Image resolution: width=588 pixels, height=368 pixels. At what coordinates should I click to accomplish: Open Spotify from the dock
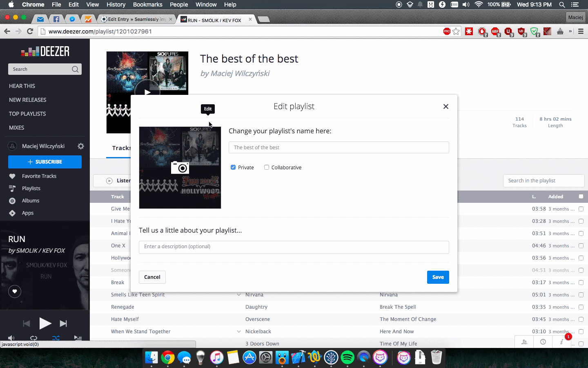coord(347,357)
